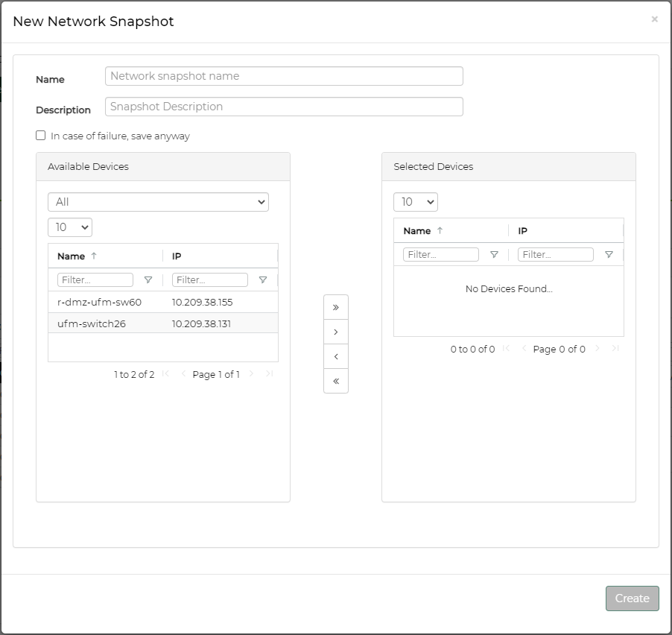672x635 pixels.
Task: Open Name filter icon in Selected Devices
Action: (493, 255)
